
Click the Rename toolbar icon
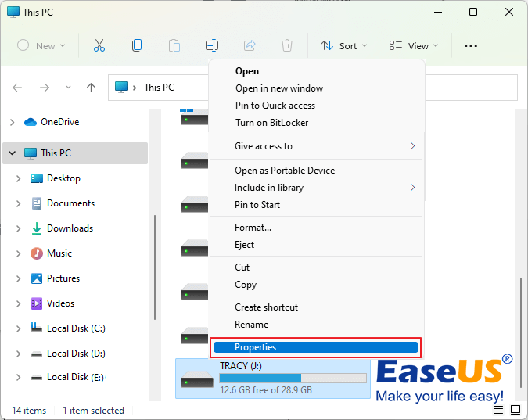[x=212, y=45]
